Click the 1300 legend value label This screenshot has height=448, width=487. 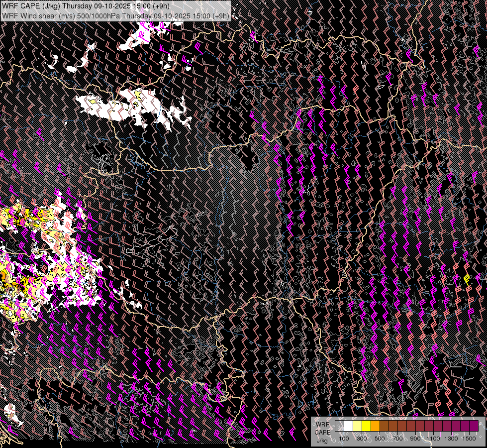451,439
